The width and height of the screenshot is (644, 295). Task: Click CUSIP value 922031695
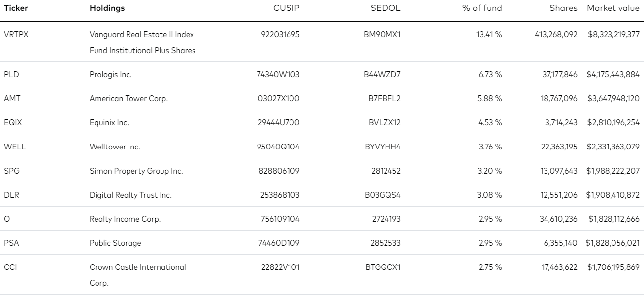tap(280, 35)
